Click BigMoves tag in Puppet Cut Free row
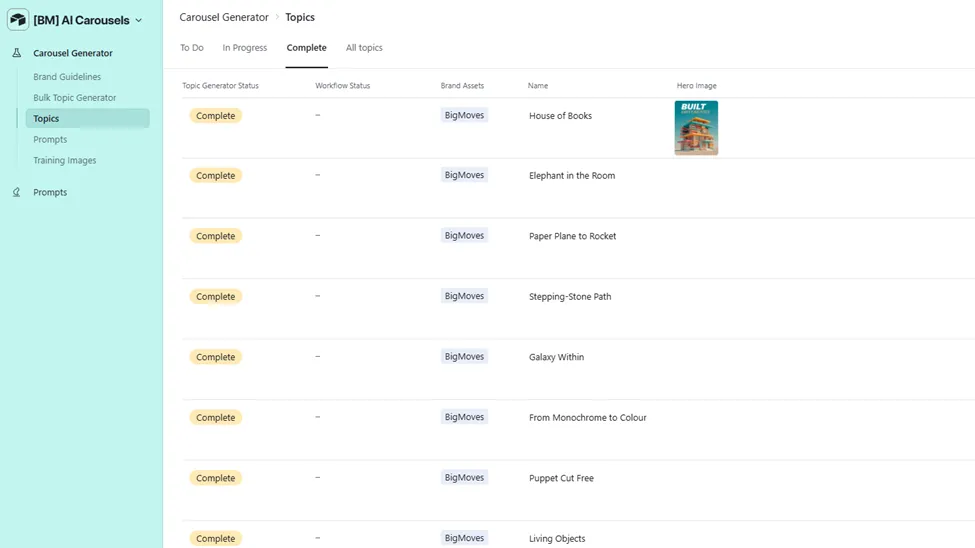 click(x=464, y=477)
